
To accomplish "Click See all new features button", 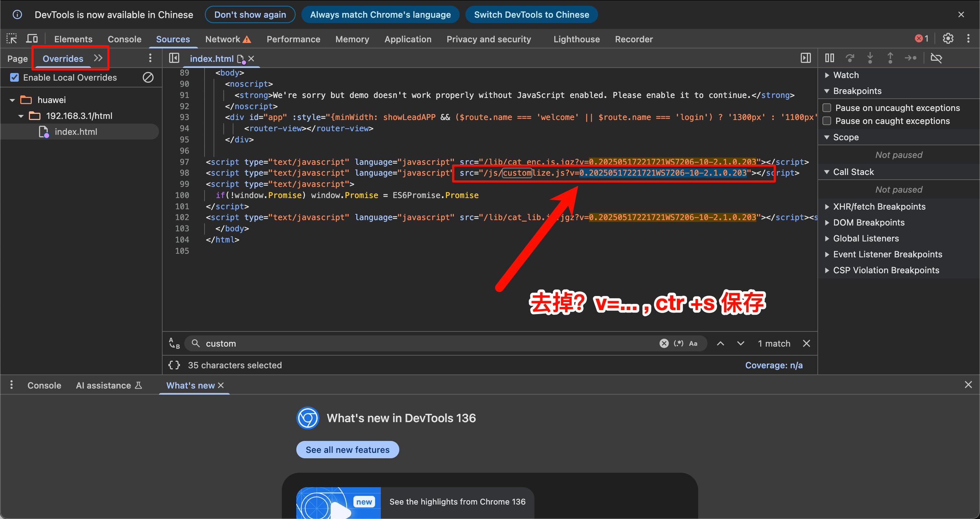I will coord(348,449).
